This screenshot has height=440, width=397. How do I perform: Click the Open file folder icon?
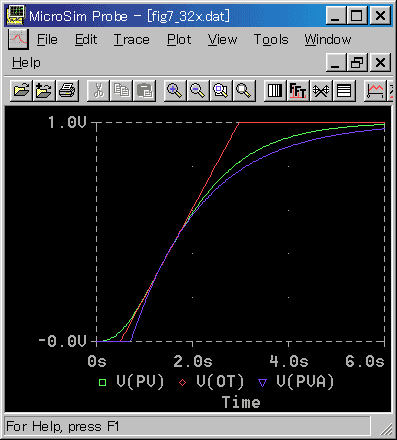[x=21, y=90]
